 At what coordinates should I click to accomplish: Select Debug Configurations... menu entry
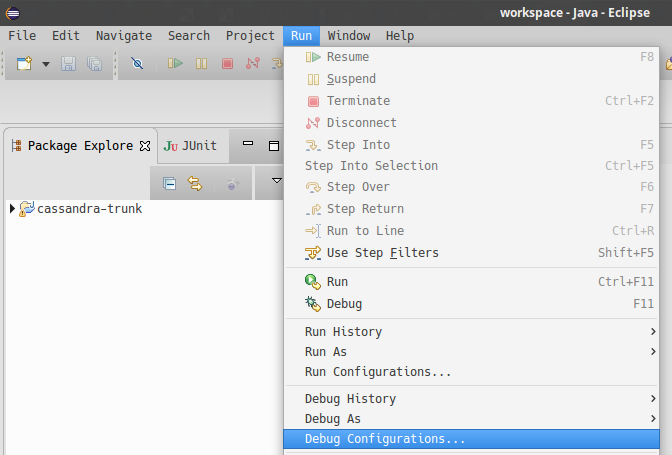(x=385, y=439)
